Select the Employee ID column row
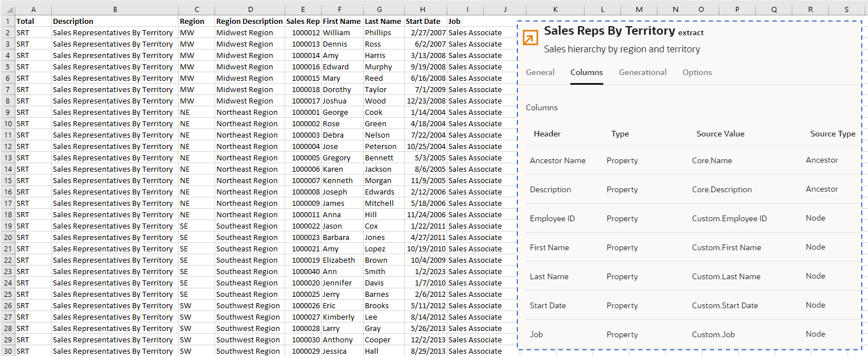Viewport: 868px width, 356px height. [x=693, y=218]
